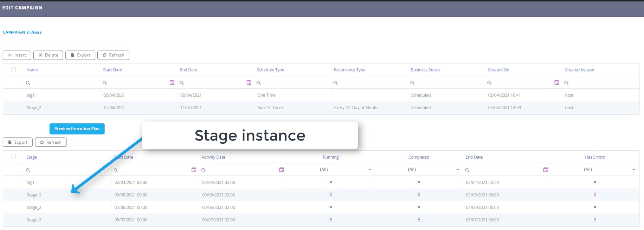Click the Preview Execution Plan button
The height and width of the screenshot is (230, 644).
(77, 129)
